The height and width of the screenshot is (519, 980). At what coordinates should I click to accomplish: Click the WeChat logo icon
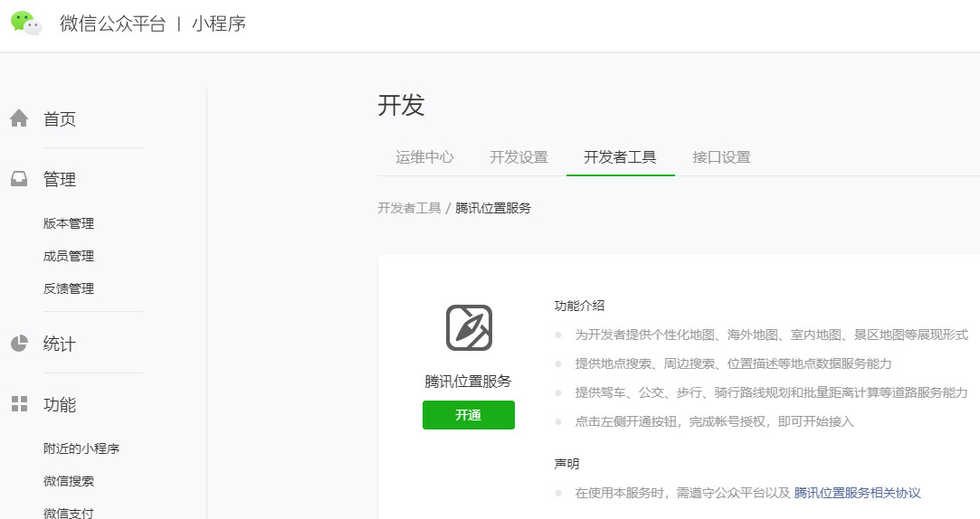pos(26,24)
